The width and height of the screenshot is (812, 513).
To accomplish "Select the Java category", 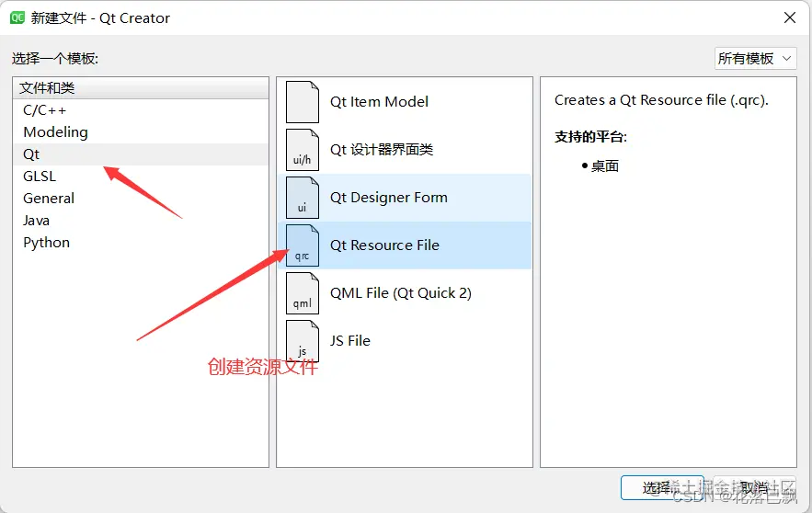I will pos(141,221).
